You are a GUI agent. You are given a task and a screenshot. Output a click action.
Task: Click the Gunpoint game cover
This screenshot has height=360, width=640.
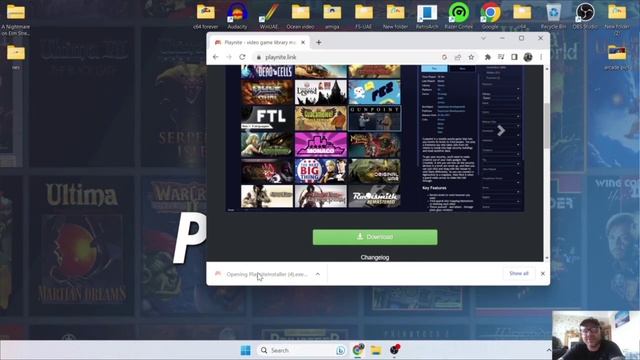375,118
